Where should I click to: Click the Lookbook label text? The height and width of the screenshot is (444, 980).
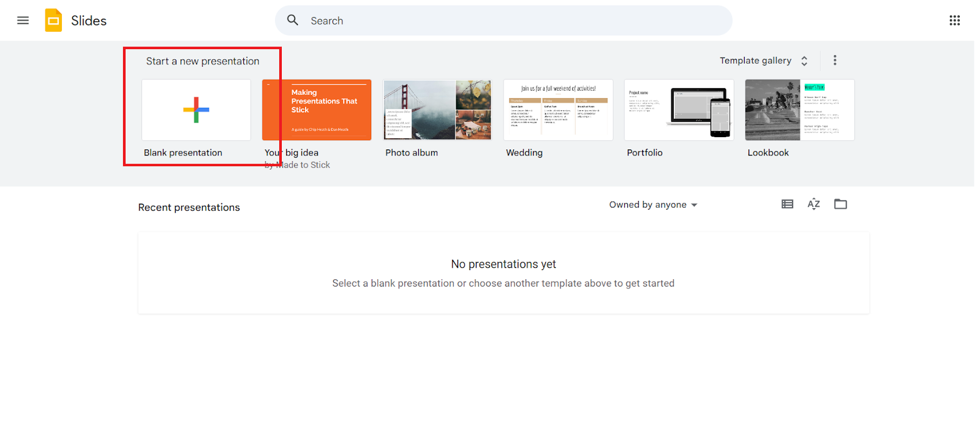[768, 152]
